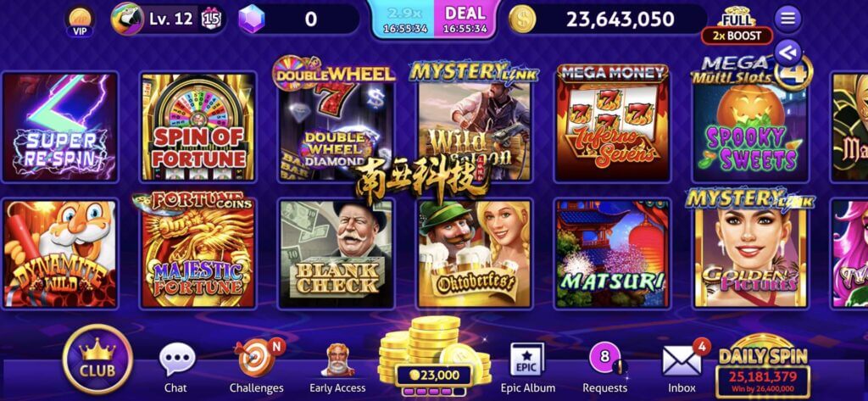Tap the purple gem icon
Viewport: 868px width, 401px height.
252,19
